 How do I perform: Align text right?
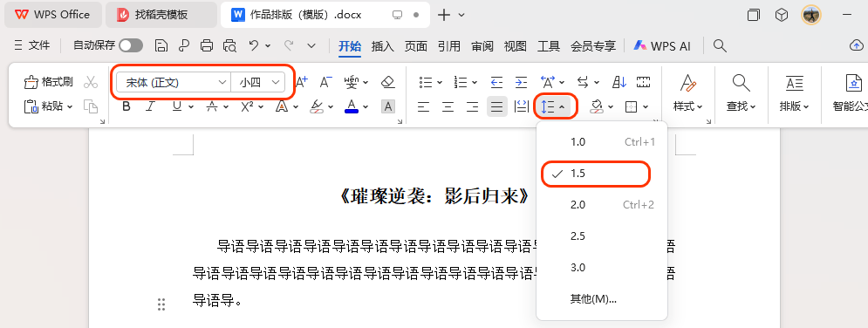click(x=472, y=106)
